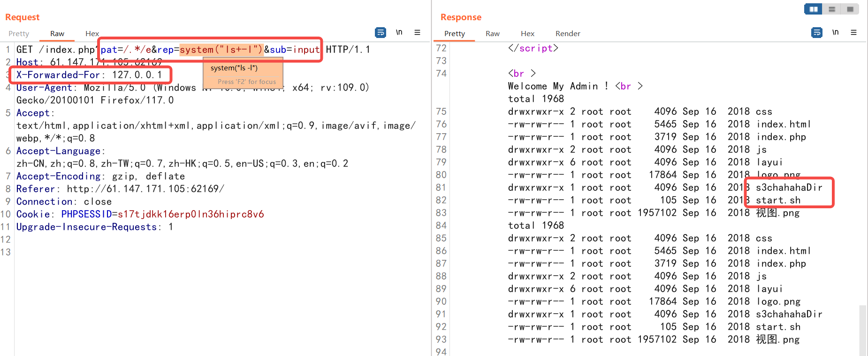This screenshot has width=868, height=356.
Task: Select combined tabbed layout view icon
Action: [850, 9]
